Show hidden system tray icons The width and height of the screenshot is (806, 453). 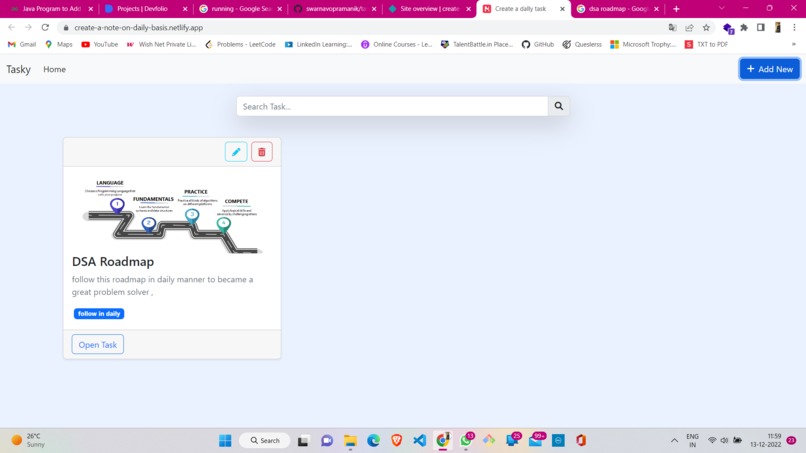click(674, 441)
